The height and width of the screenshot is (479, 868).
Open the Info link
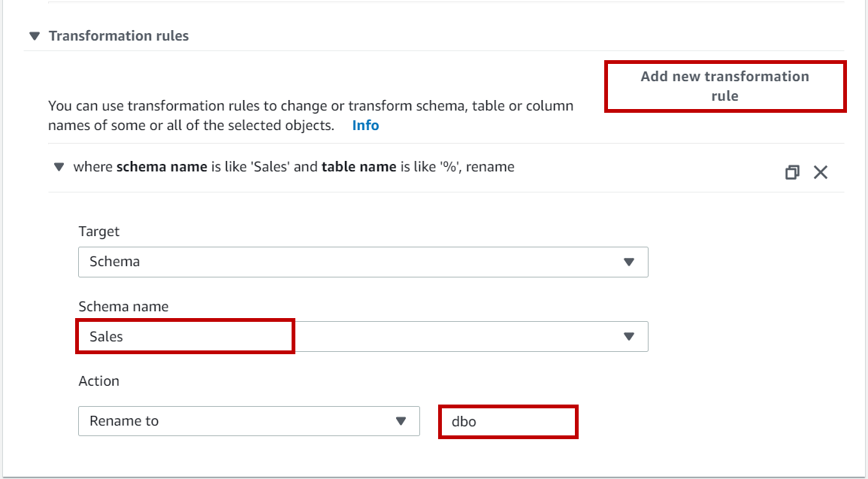point(365,126)
